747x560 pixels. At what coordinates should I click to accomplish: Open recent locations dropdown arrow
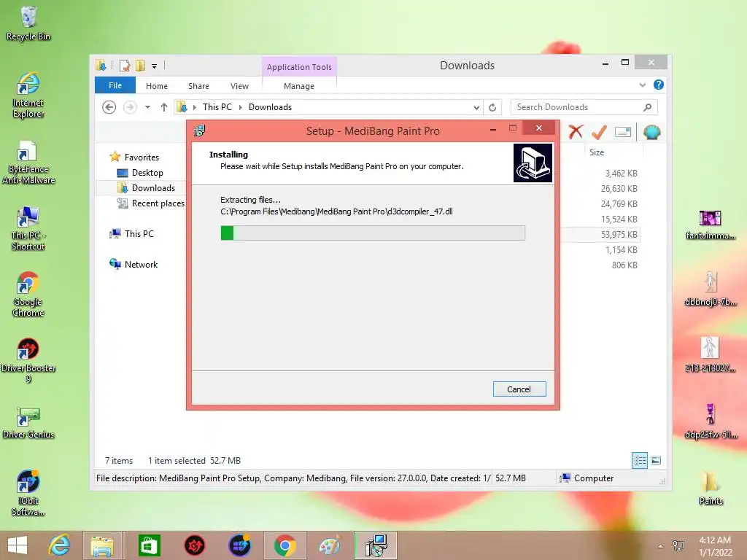click(x=147, y=107)
